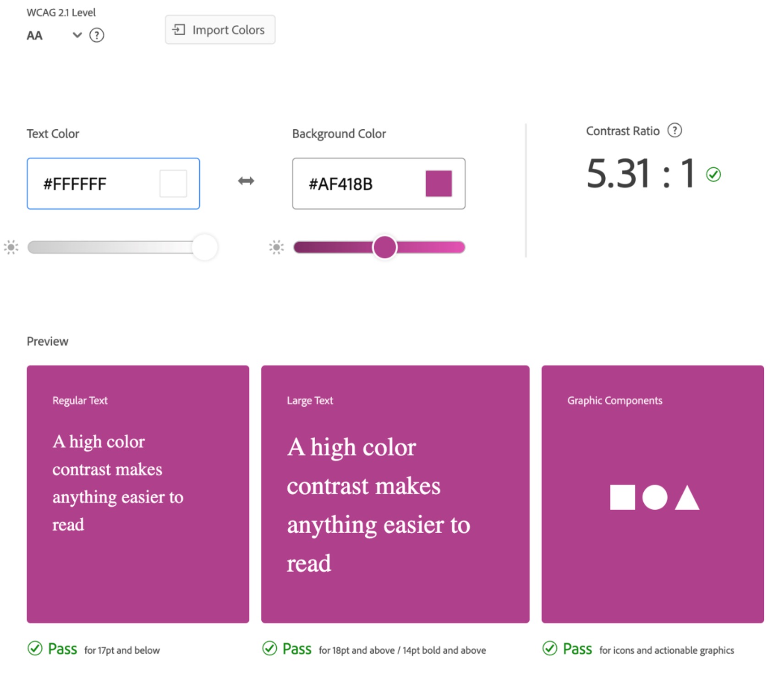Click the brightness sun icon under Background Color
The image size is (784, 685).
tap(277, 247)
